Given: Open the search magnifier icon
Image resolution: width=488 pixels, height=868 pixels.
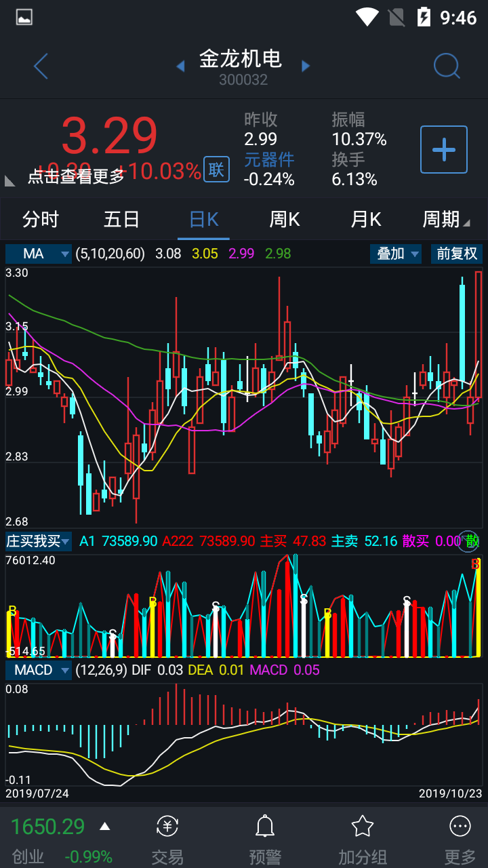Looking at the screenshot, I should tap(447, 66).
